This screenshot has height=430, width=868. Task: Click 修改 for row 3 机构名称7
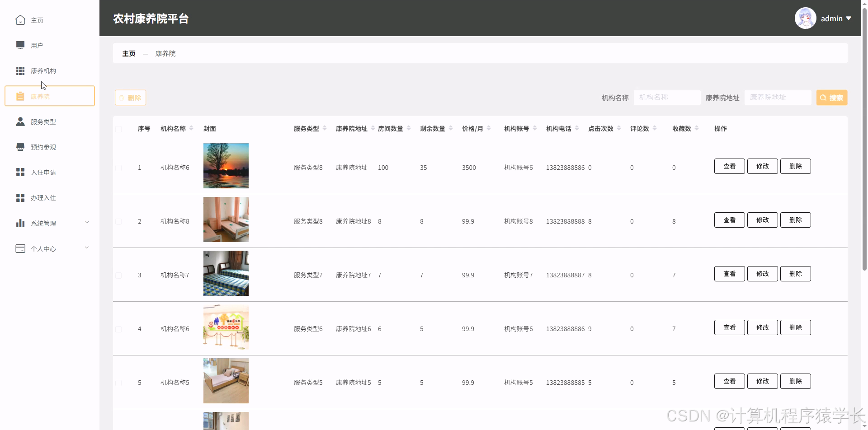[x=762, y=274]
